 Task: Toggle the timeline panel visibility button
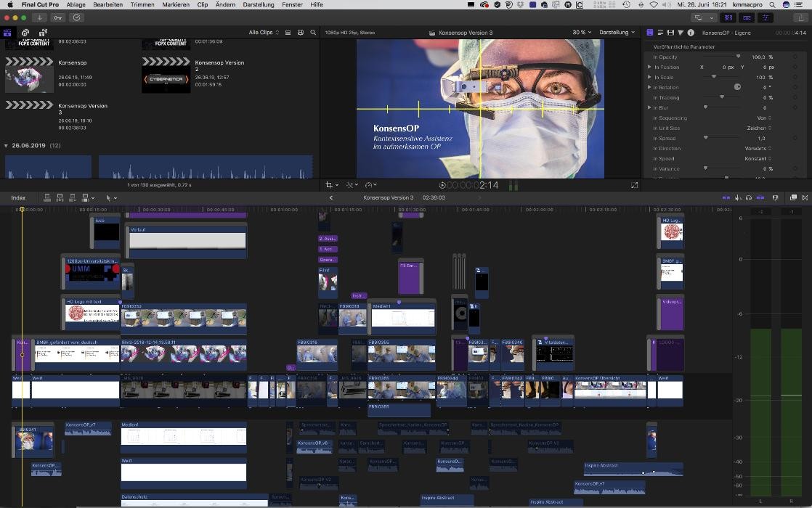[x=746, y=17]
